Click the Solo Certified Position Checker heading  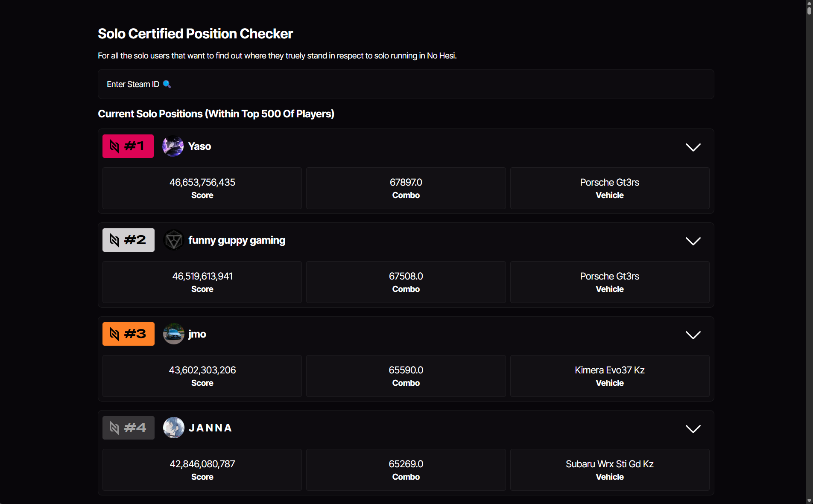point(195,33)
